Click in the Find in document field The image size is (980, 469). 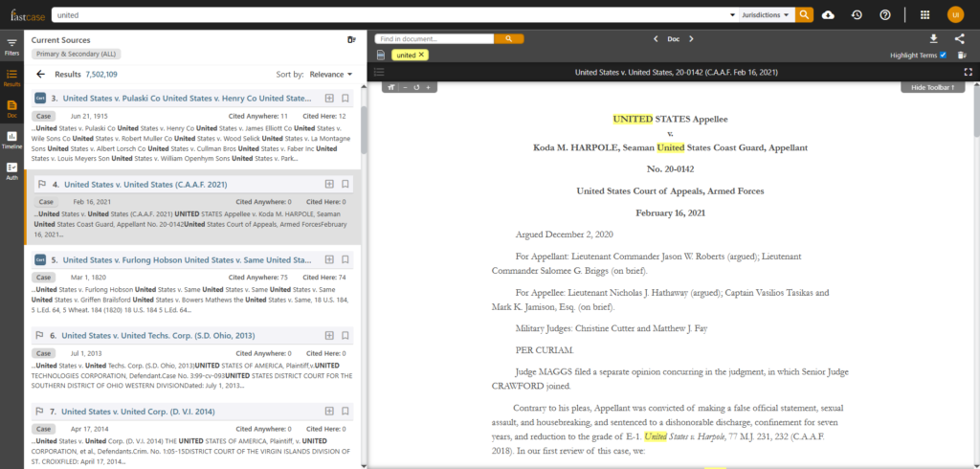[x=433, y=39]
